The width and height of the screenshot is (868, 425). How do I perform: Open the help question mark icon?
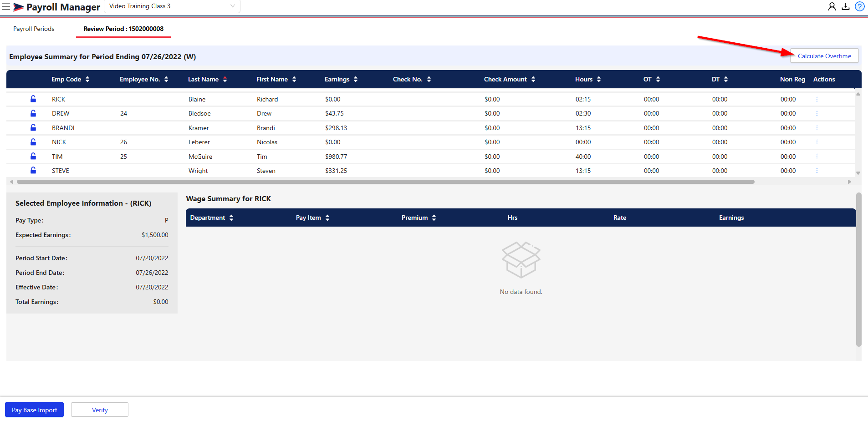coord(860,6)
